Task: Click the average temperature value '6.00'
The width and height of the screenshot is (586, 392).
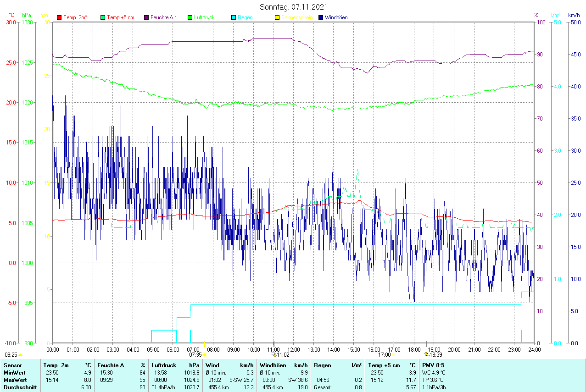Action: point(86,387)
